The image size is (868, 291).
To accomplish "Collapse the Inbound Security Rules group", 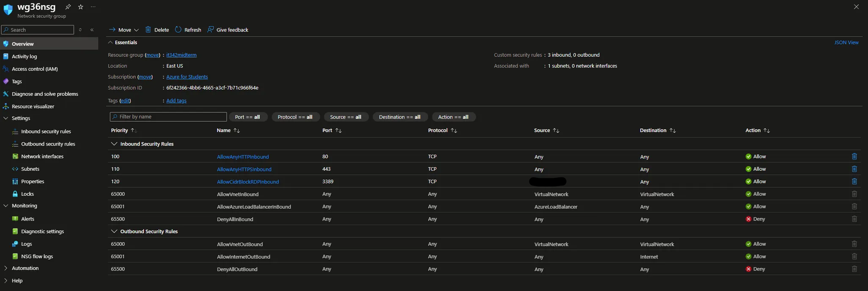I will 114,144.
